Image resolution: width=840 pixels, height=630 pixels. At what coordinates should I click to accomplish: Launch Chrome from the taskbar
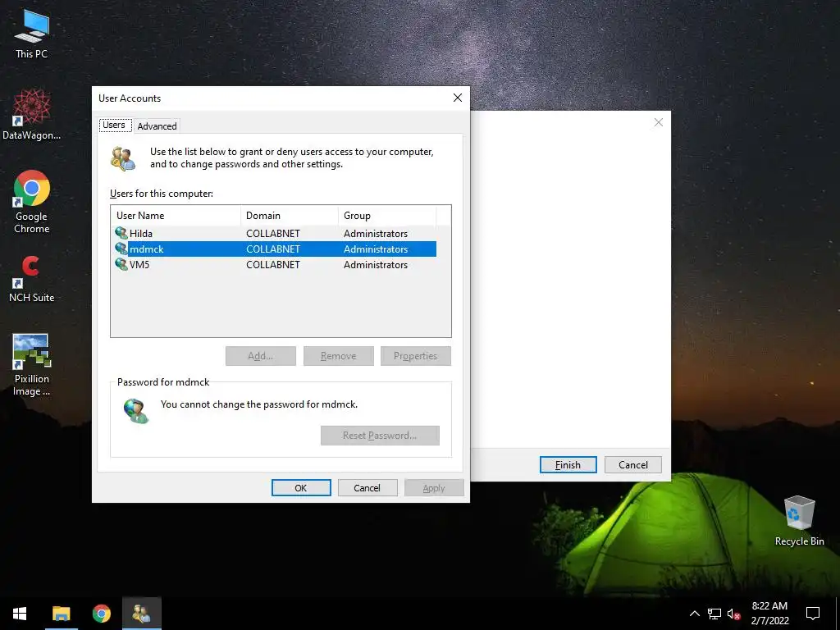point(101,614)
